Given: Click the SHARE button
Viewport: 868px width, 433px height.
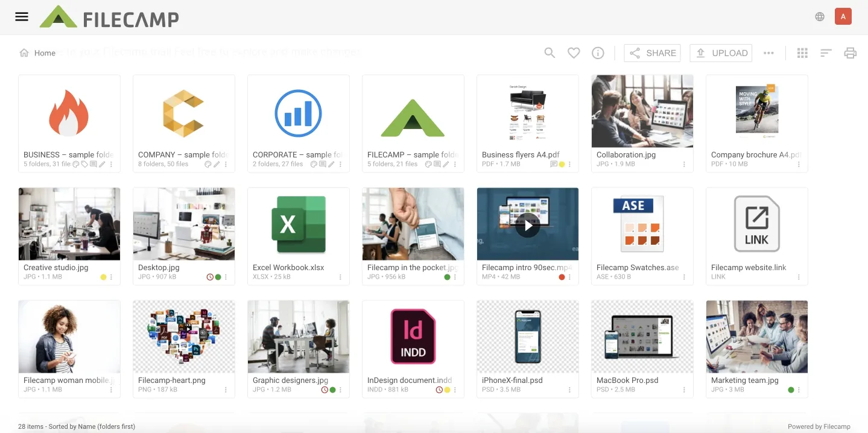Looking at the screenshot, I should 652,53.
